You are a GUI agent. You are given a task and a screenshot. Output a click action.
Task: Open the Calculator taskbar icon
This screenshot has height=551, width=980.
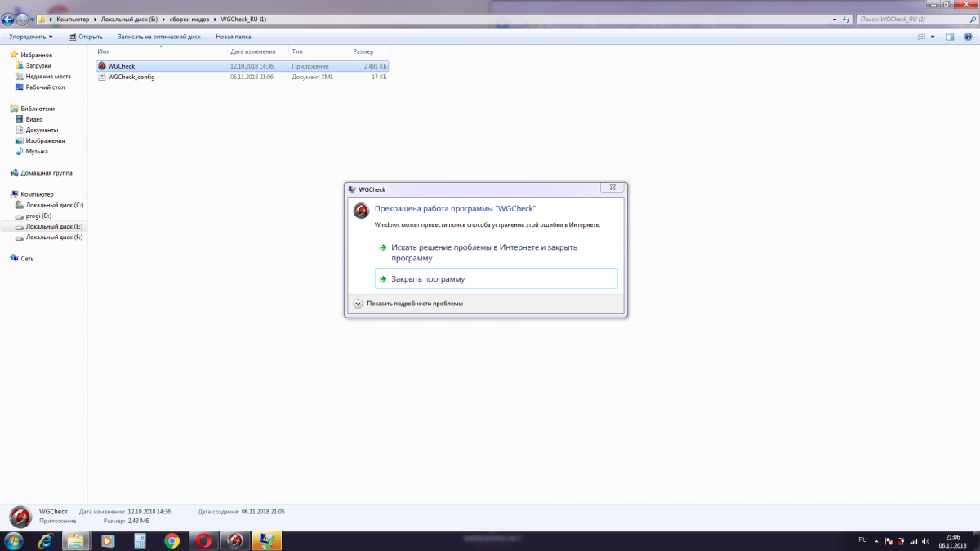(140, 540)
